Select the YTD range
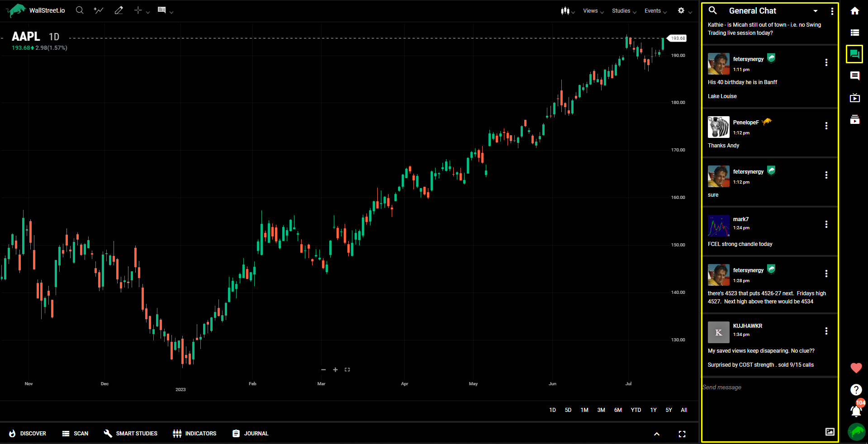 (x=636, y=410)
